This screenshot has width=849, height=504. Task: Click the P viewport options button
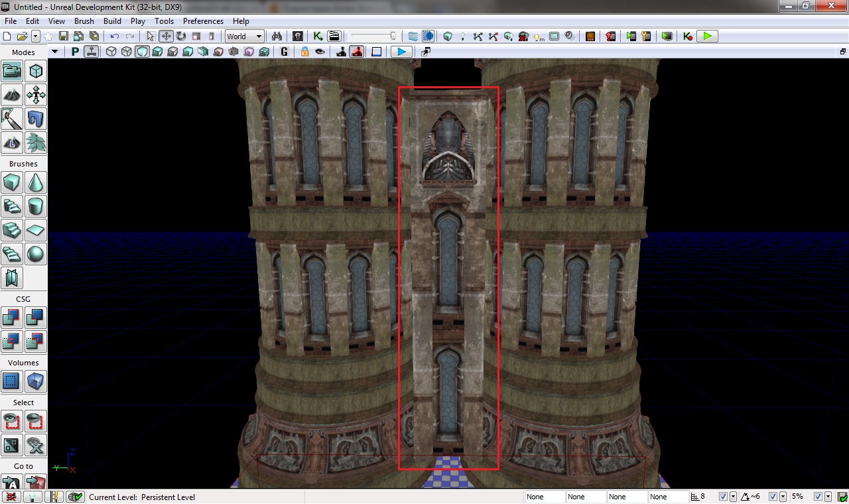coord(75,52)
